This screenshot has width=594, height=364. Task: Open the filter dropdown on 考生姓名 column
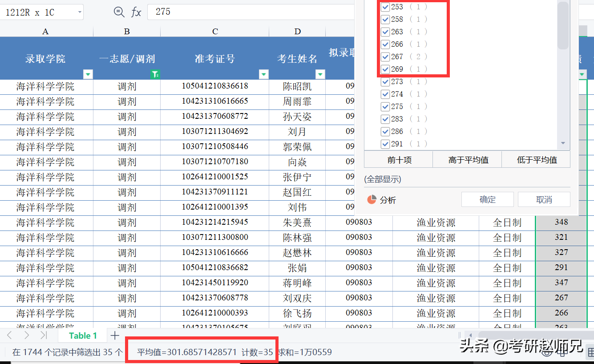[320, 74]
